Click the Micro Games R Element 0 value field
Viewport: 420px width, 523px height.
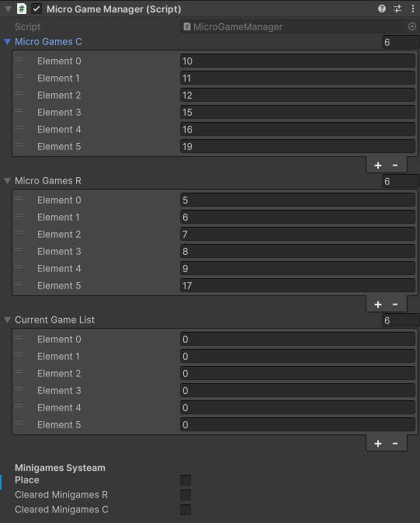(x=297, y=200)
